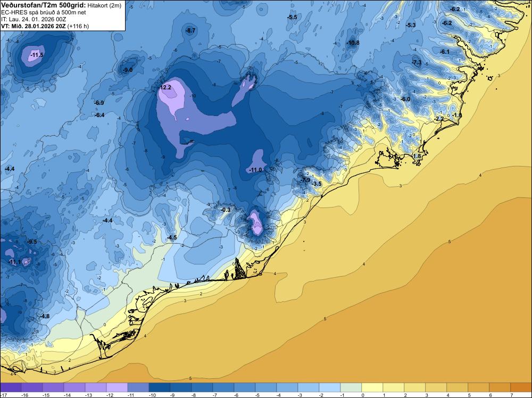Select the -5.3 temperature label

(x=411, y=25)
